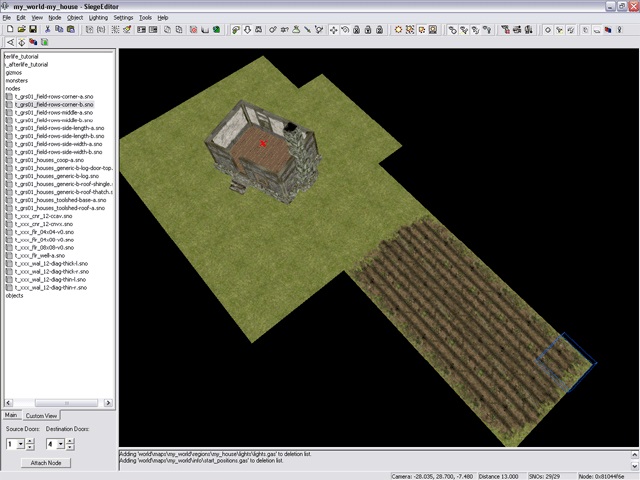Click the down-arrow placement mode icon
The height and width of the screenshot is (480, 640).
(x=247, y=29)
